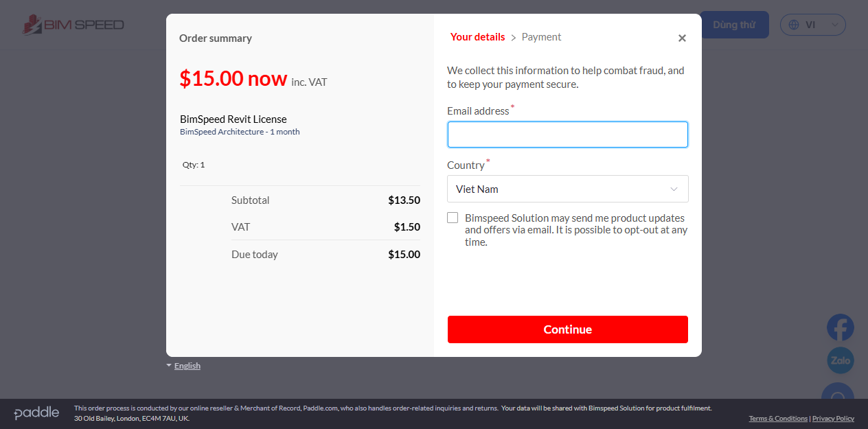Click the Paddle logo in footer

36,413
